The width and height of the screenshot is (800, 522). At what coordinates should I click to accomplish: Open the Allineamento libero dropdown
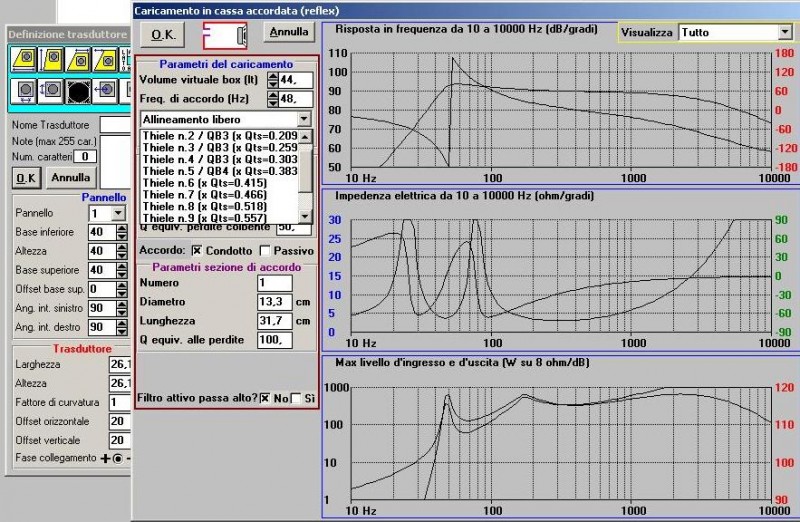304,119
